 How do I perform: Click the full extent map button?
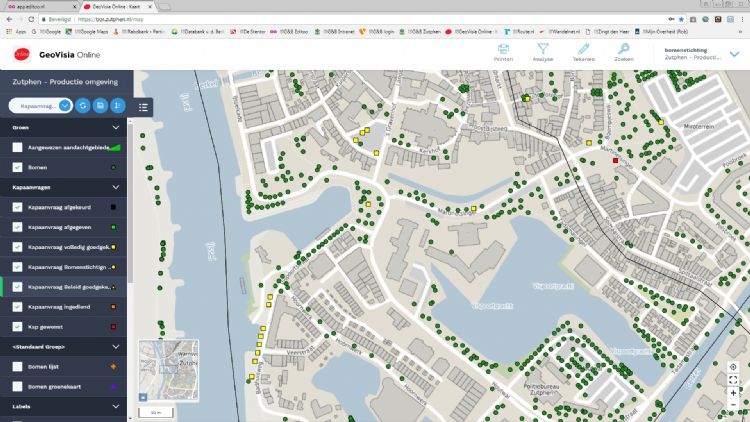(733, 380)
